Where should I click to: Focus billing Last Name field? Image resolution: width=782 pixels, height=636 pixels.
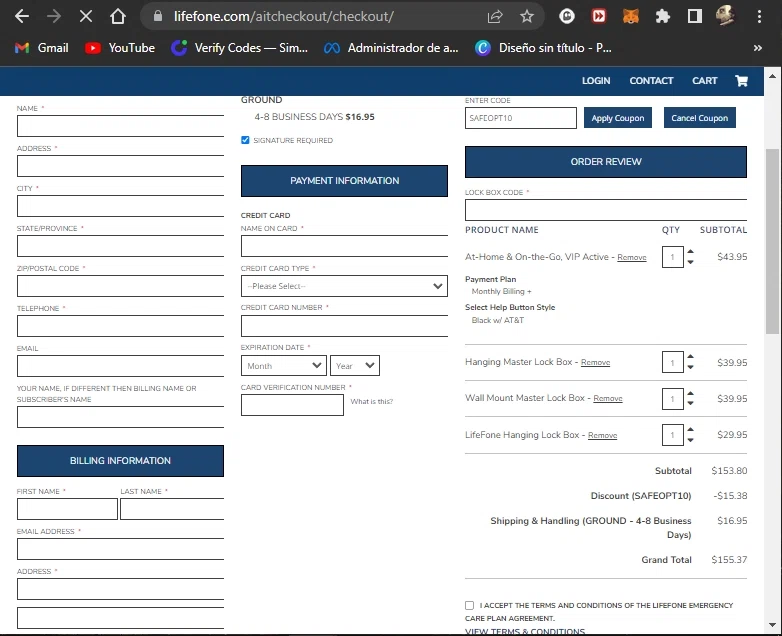(172, 509)
